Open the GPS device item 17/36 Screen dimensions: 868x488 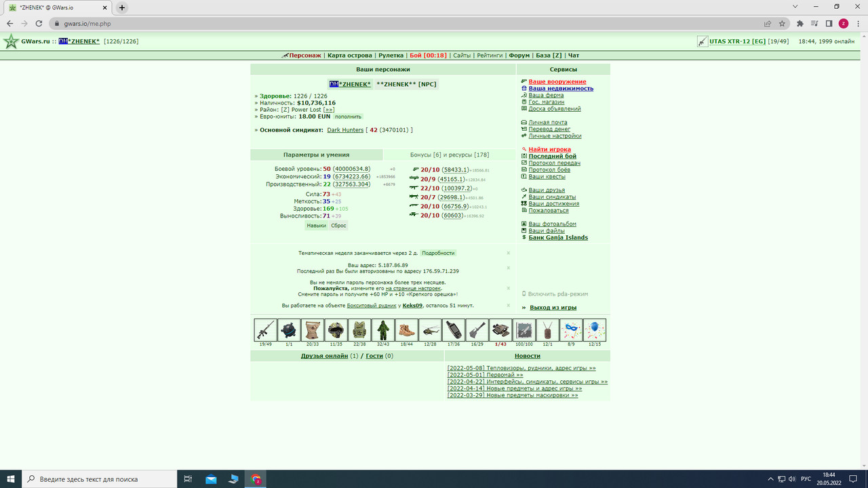click(x=454, y=330)
